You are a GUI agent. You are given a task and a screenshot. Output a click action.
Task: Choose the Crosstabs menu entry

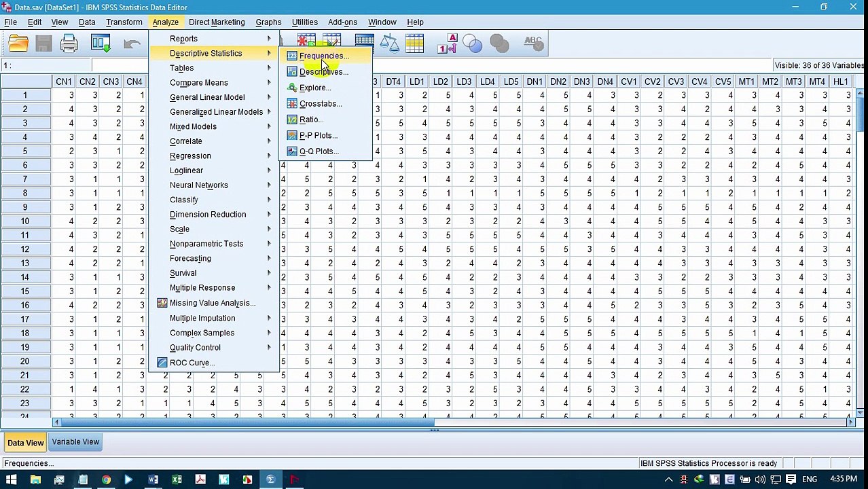coord(325,103)
